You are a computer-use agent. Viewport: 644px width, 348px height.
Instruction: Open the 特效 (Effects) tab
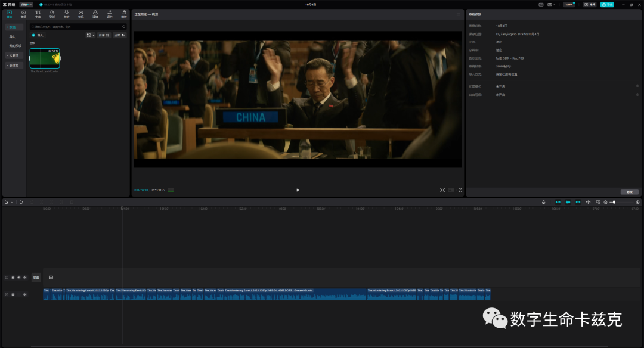[x=67, y=14]
